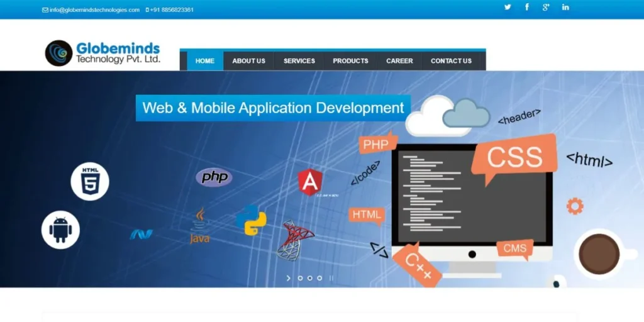Select the first slide dot

pyautogui.click(x=300, y=278)
